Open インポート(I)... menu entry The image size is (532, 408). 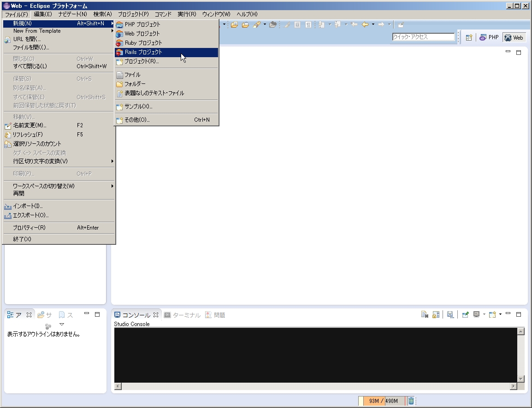click(59, 206)
